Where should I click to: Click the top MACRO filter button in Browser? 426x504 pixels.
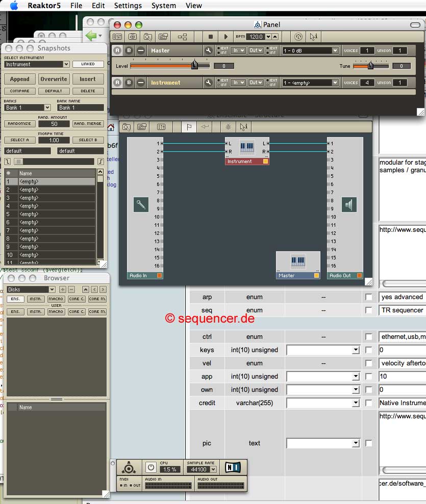point(56,299)
